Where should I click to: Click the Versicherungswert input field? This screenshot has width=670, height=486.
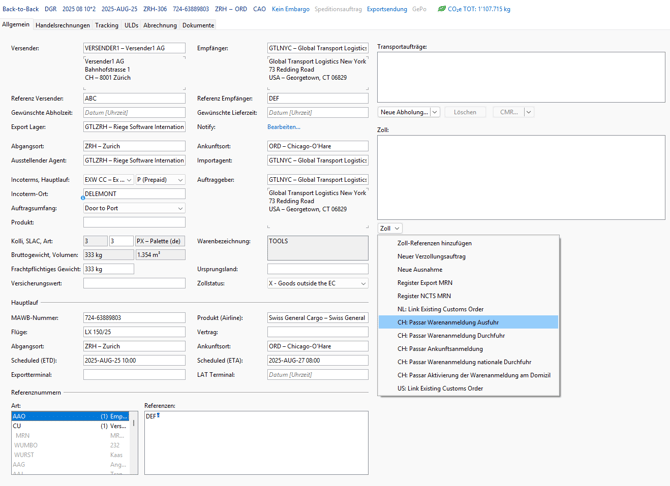pos(134,283)
